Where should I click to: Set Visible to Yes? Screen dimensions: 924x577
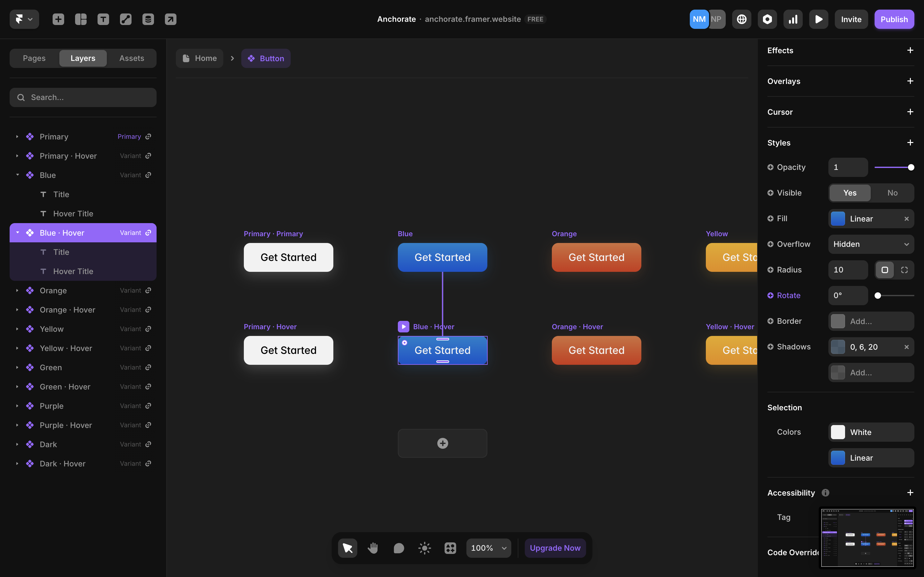pyautogui.click(x=850, y=193)
